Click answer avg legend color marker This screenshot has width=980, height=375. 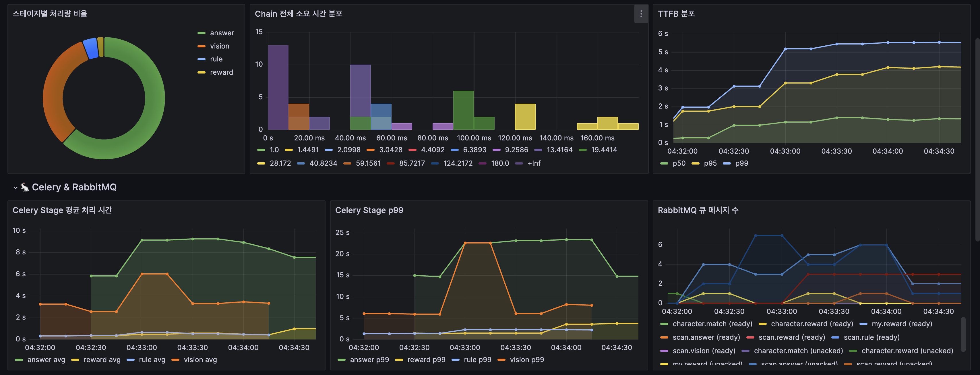tap(19, 360)
